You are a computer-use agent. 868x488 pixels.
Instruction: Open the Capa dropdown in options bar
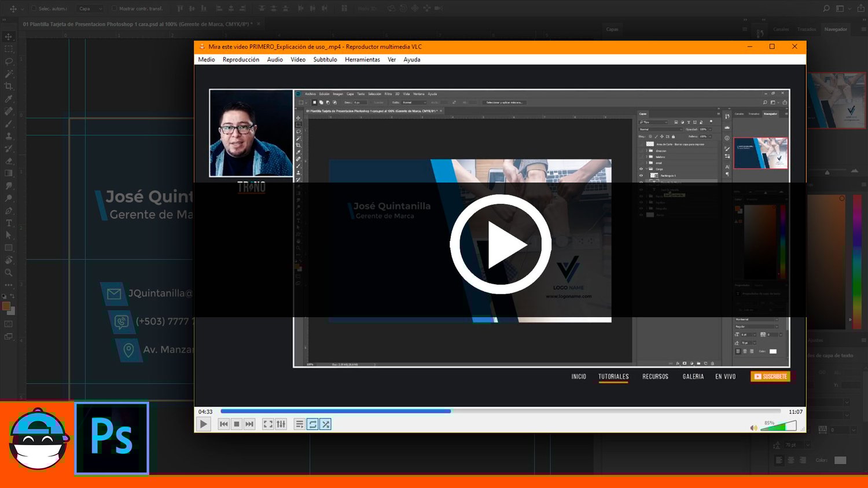pyautogui.click(x=90, y=9)
